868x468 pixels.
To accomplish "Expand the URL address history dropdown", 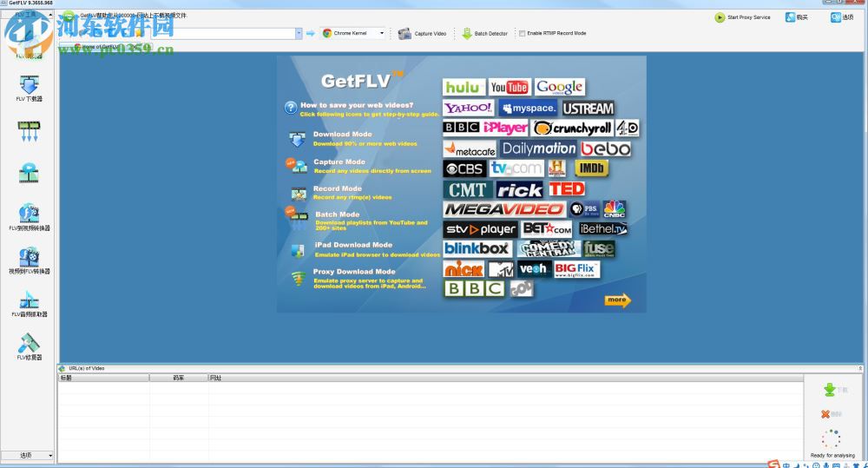I will click(299, 33).
